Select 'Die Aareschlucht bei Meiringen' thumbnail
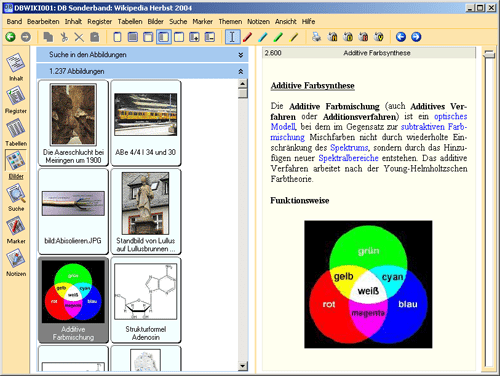The width and height of the screenshot is (500, 376). click(73, 123)
